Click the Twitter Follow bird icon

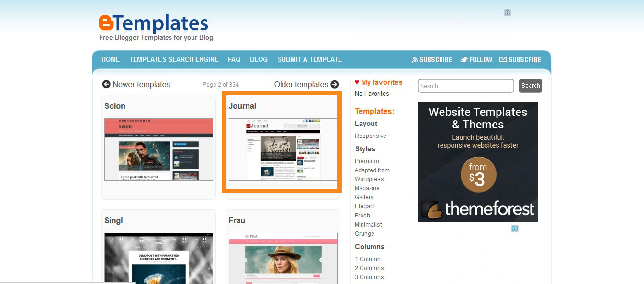(464, 60)
